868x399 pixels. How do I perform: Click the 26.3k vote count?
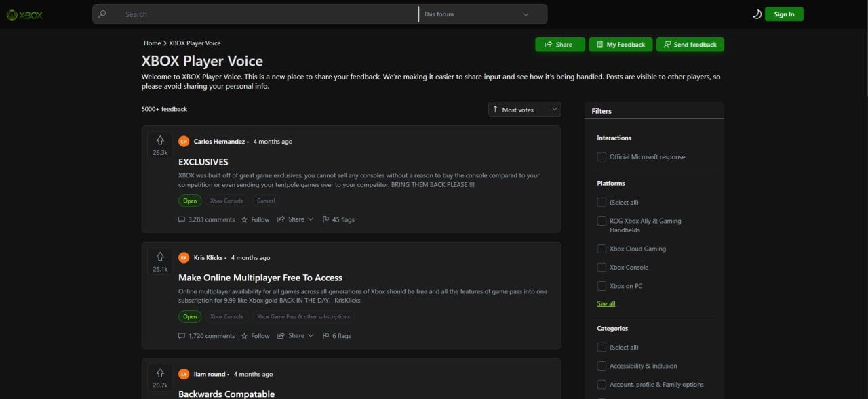pos(160,153)
